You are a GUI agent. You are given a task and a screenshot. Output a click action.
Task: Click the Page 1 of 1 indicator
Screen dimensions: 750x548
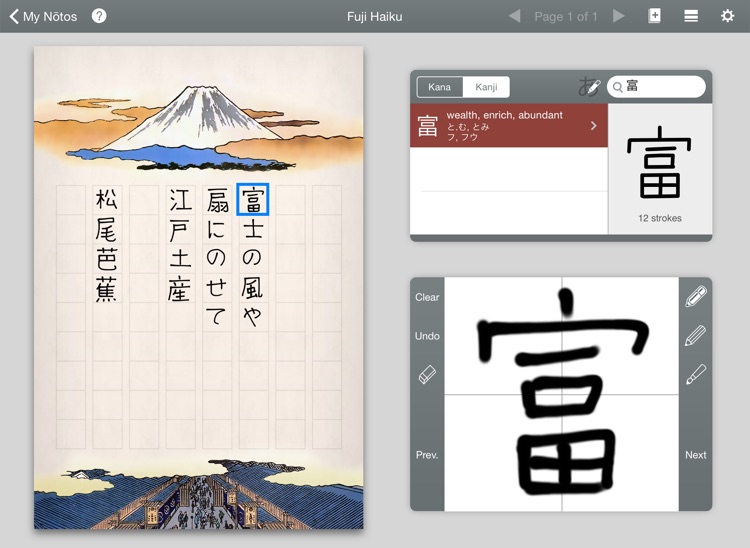pos(566,17)
